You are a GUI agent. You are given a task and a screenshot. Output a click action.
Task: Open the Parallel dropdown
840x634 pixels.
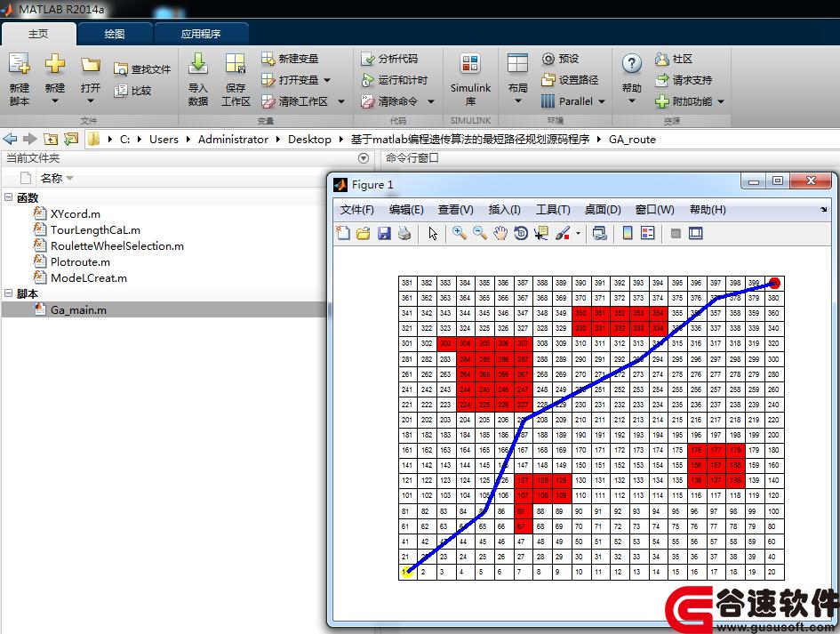[x=602, y=101]
